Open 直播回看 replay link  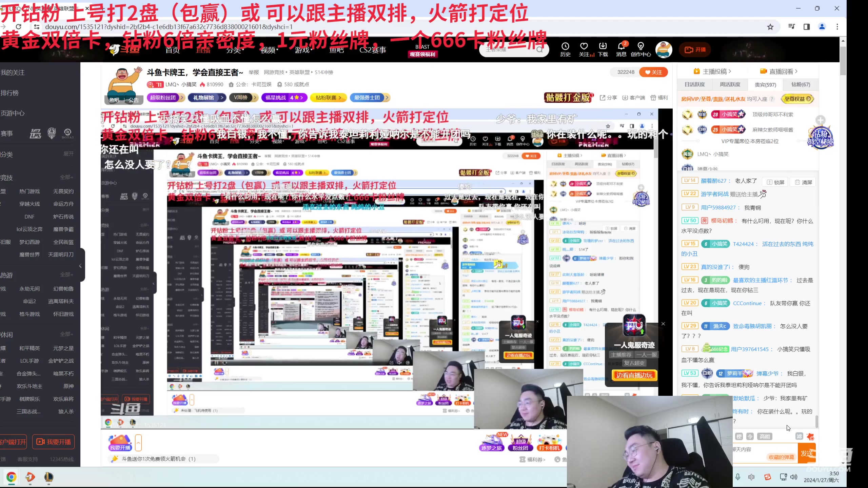pyautogui.click(x=779, y=72)
